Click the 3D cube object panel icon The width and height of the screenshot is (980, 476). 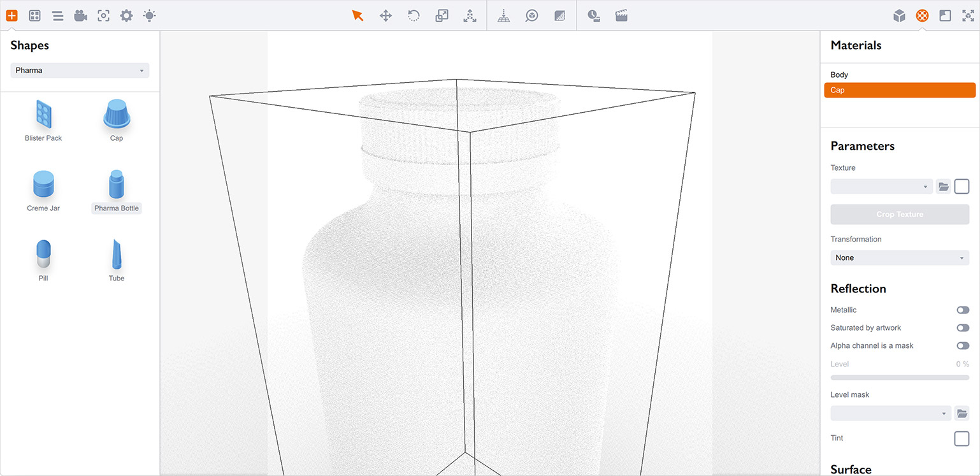pos(899,16)
